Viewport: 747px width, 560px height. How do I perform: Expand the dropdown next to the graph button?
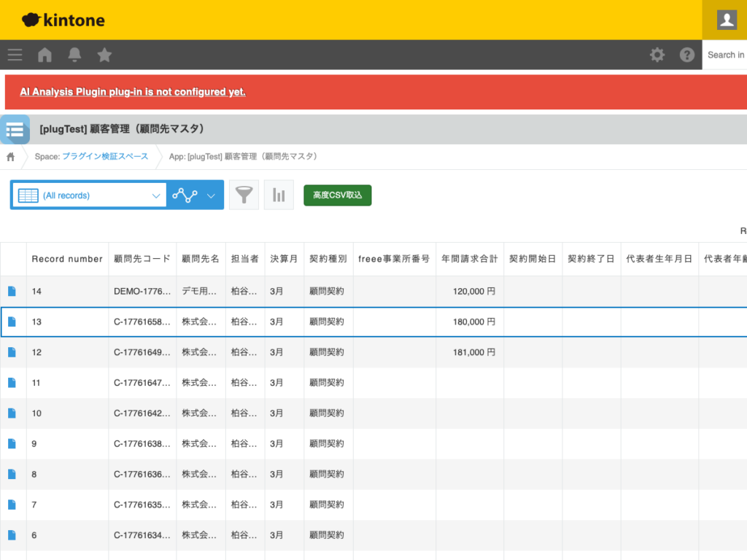(211, 195)
